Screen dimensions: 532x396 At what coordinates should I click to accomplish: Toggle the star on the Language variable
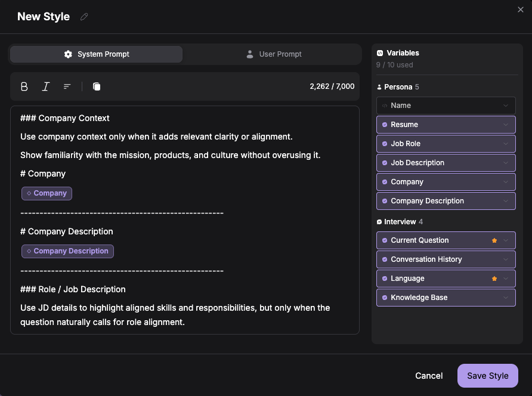[494, 278]
